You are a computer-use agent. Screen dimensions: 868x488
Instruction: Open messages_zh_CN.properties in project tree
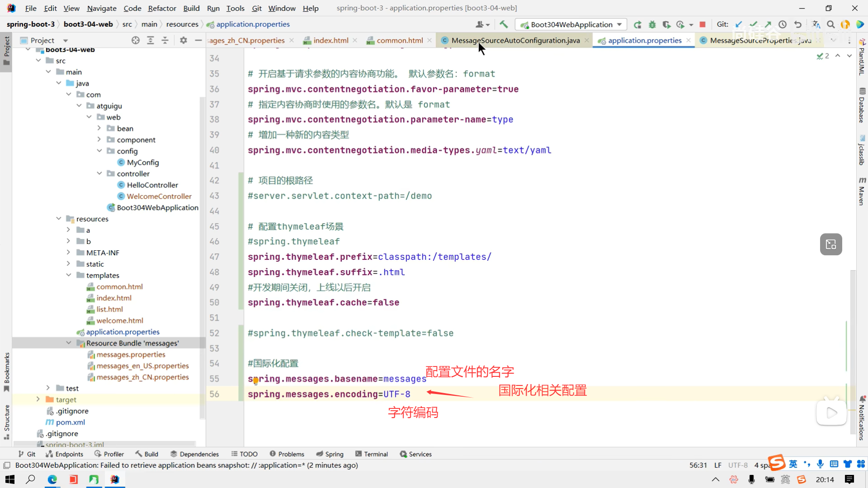tap(142, 377)
